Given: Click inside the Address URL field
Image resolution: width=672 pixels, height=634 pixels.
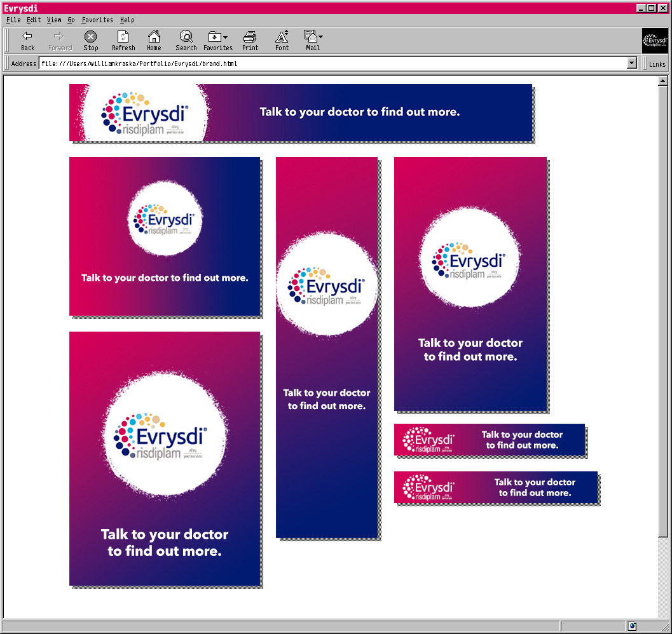Looking at the screenshot, I should pyautogui.click(x=333, y=64).
